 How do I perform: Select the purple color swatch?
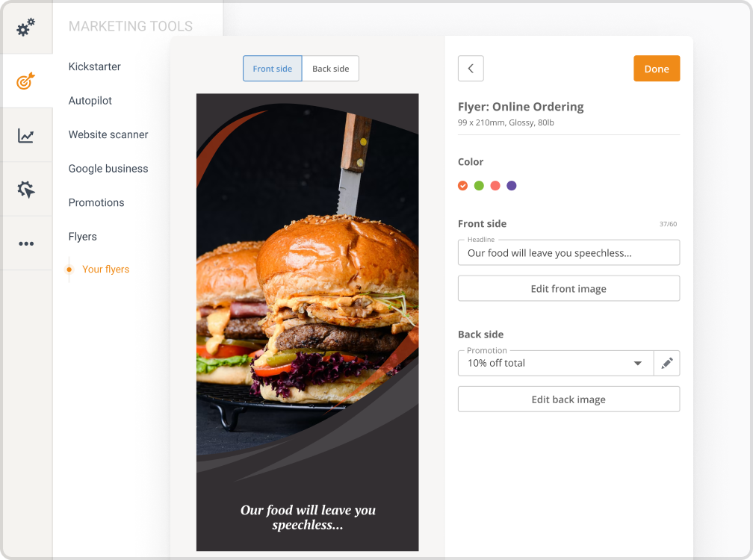pos(512,186)
